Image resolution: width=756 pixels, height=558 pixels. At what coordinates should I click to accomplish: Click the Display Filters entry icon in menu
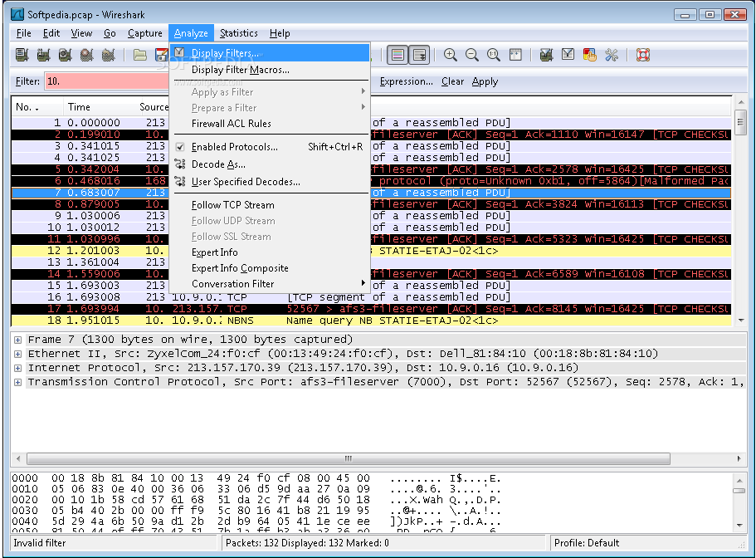pos(180,52)
